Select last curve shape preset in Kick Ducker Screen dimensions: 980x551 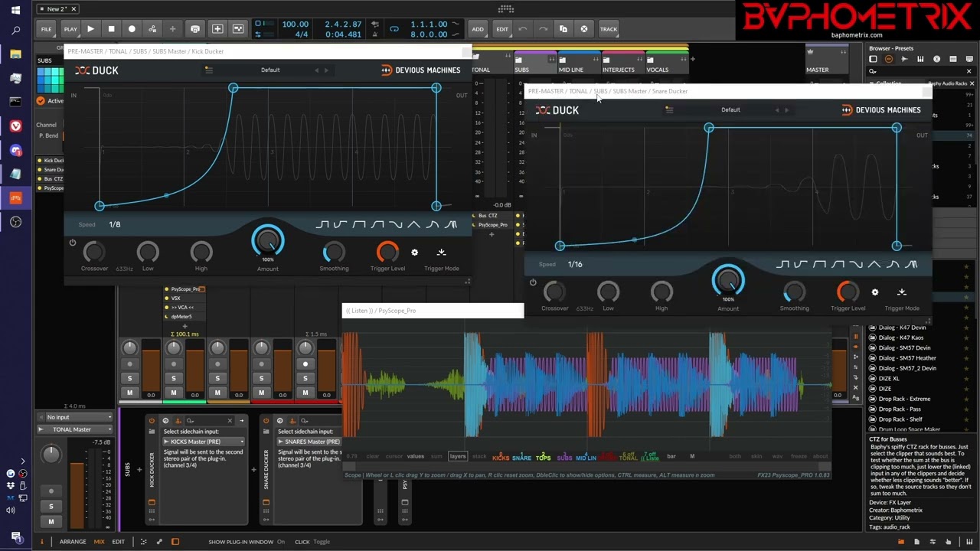[x=450, y=224]
